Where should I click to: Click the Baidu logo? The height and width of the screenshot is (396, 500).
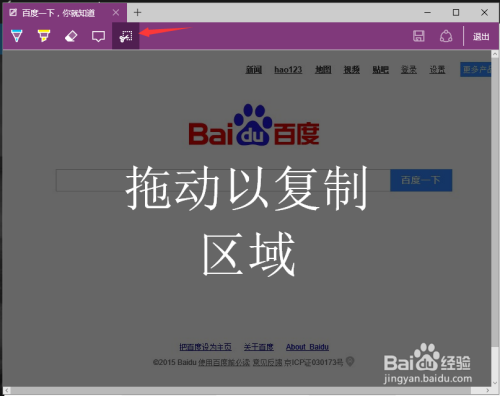pyautogui.click(x=254, y=125)
